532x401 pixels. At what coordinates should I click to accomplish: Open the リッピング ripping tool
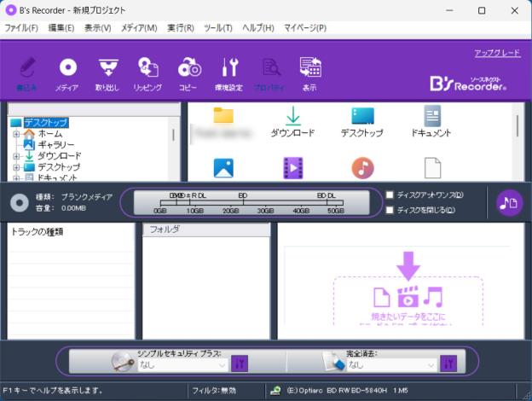coord(147,74)
